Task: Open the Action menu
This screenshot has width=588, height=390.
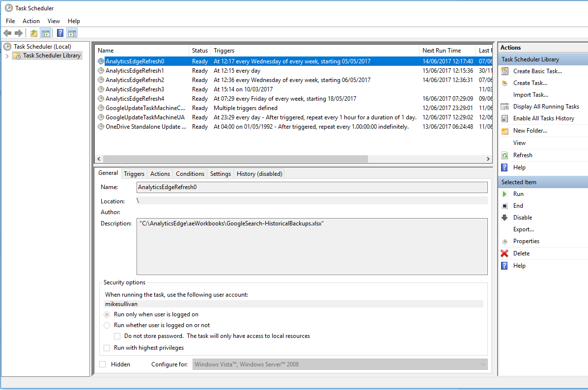Action: [x=31, y=21]
